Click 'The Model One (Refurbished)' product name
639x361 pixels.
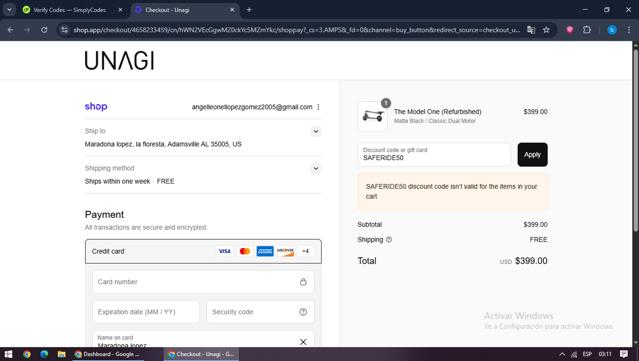coord(437,112)
